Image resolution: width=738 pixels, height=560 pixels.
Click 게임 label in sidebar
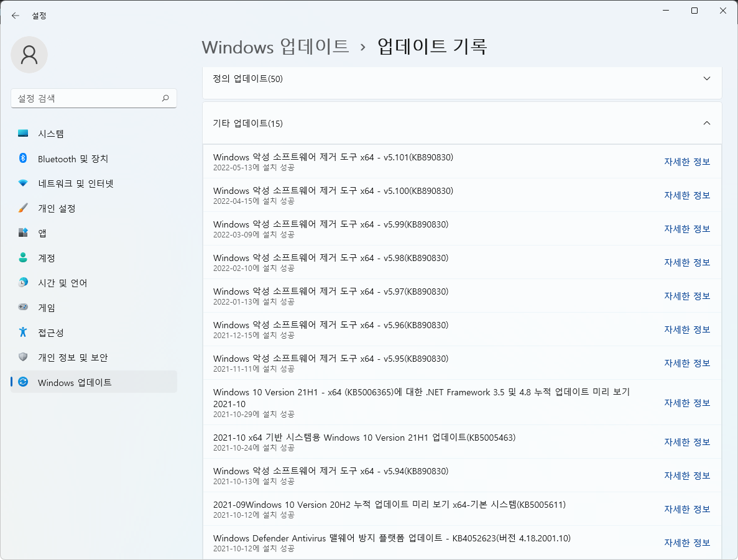point(47,308)
